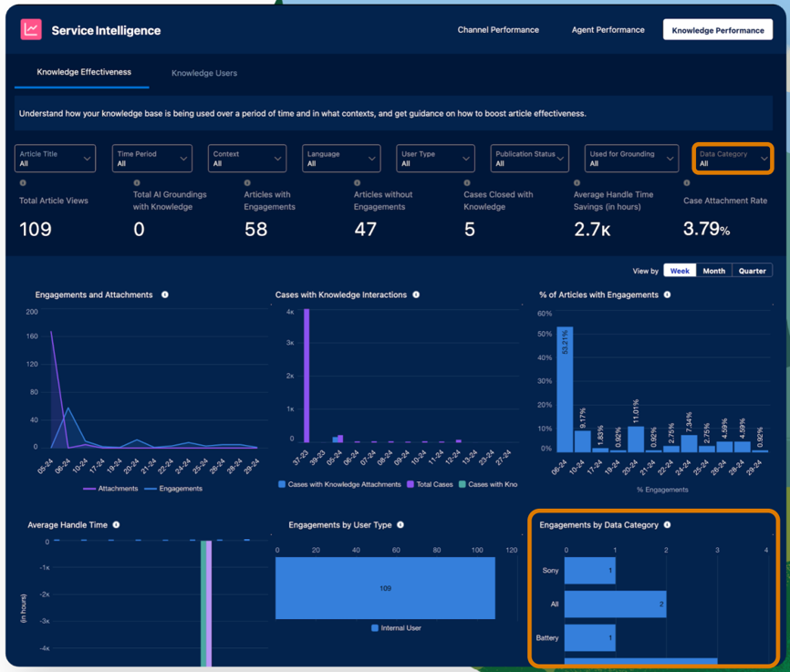Click the Internal User bar showing 109
The width and height of the screenshot is (790, 672).
click(385, 588)
